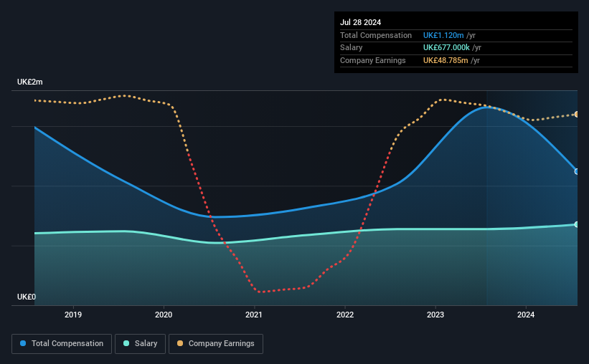Click the Total Compensation tooltip row label
The width and height of the screenshot is (589, 364).
(x=376, y=35)
